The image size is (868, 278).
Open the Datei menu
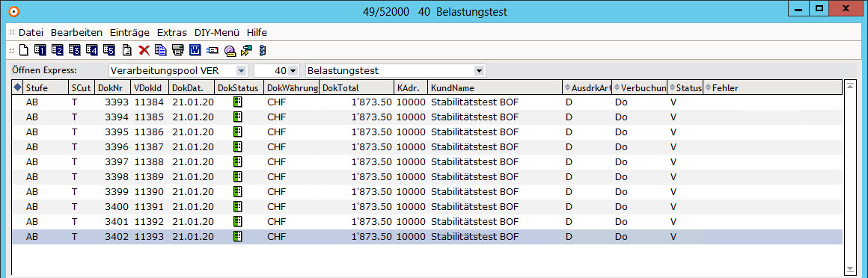click(x=31, y=32)
